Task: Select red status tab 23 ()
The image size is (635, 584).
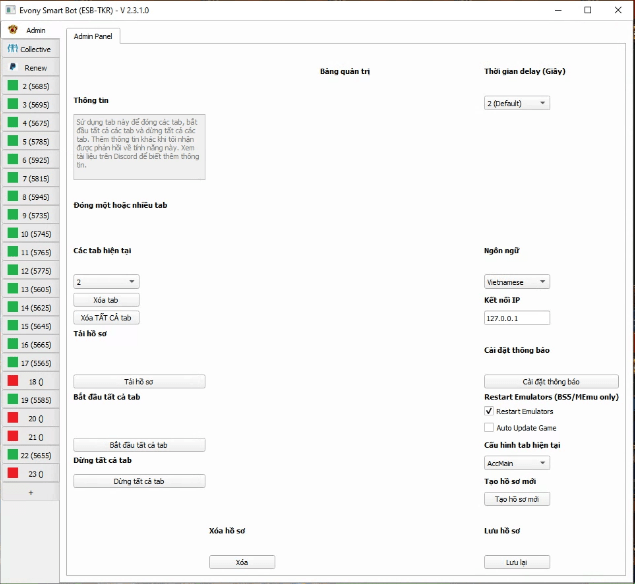Action: click(30, 473)
